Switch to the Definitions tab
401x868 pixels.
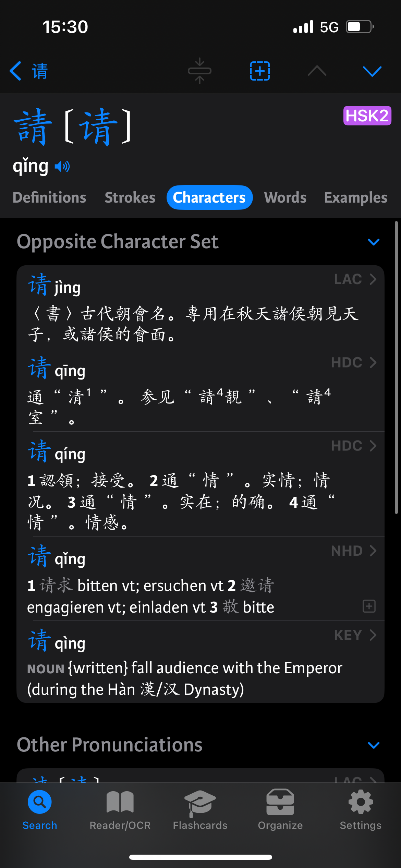click(x=49, y=197)
